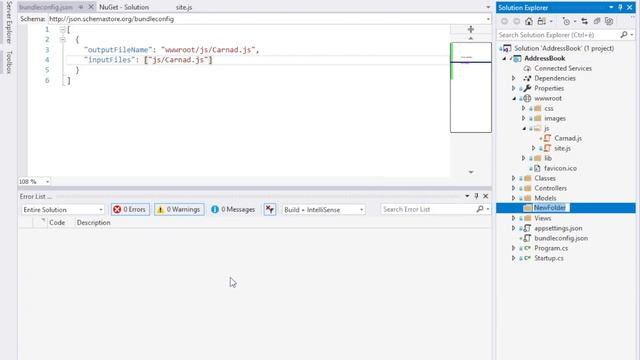Click the Forward button in Solution Explorer
640x360 pixels.
coord(517,21)
